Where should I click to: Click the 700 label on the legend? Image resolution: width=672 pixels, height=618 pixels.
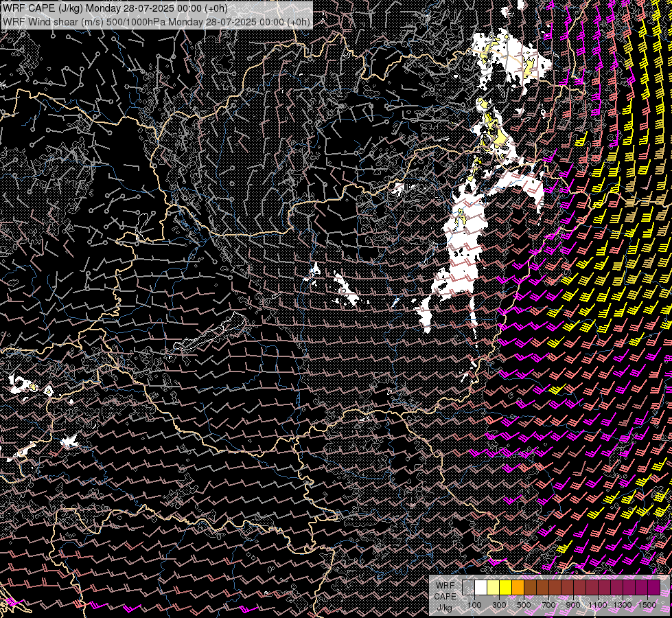pyautogui.click(x=548, y=605)
